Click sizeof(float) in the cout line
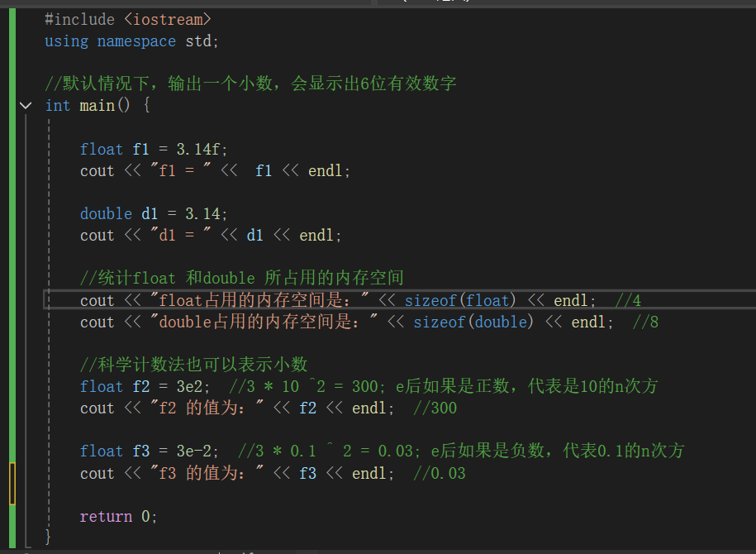The width and height of the screenshot is (756, 554). point(460,300)
